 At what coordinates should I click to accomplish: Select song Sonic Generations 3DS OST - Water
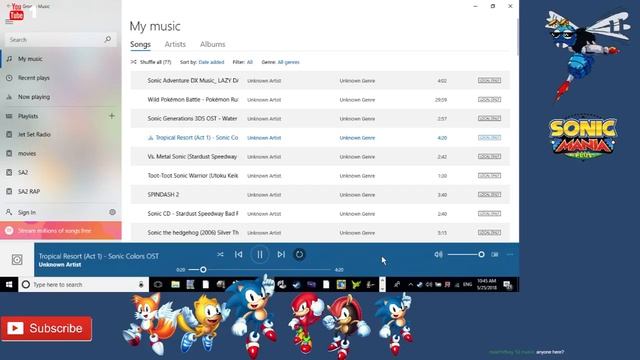[320, 118]
